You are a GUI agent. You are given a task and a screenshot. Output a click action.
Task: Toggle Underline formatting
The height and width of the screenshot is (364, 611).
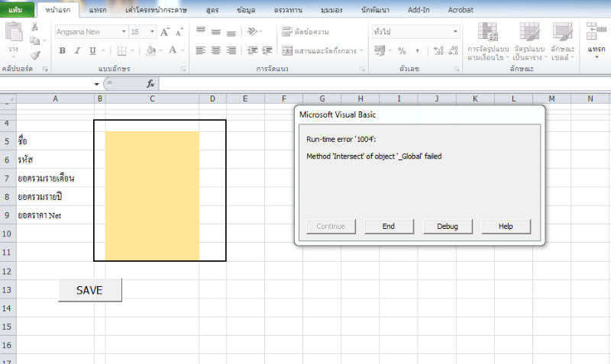tap(92, 50)
